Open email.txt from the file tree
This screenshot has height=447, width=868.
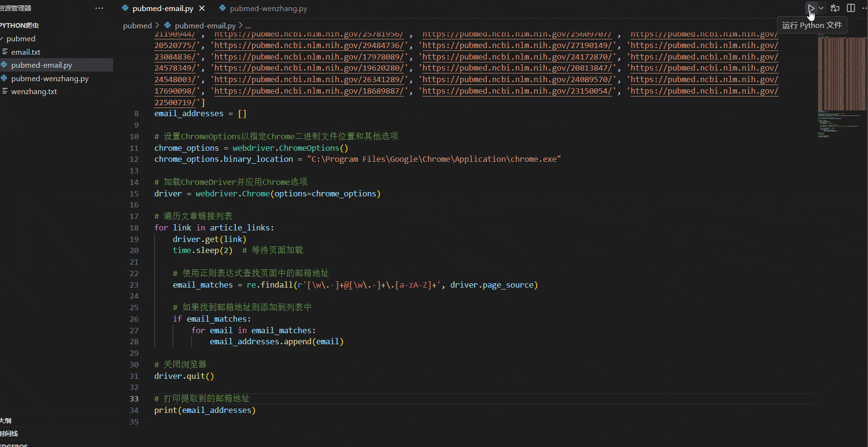coord(25,52)
